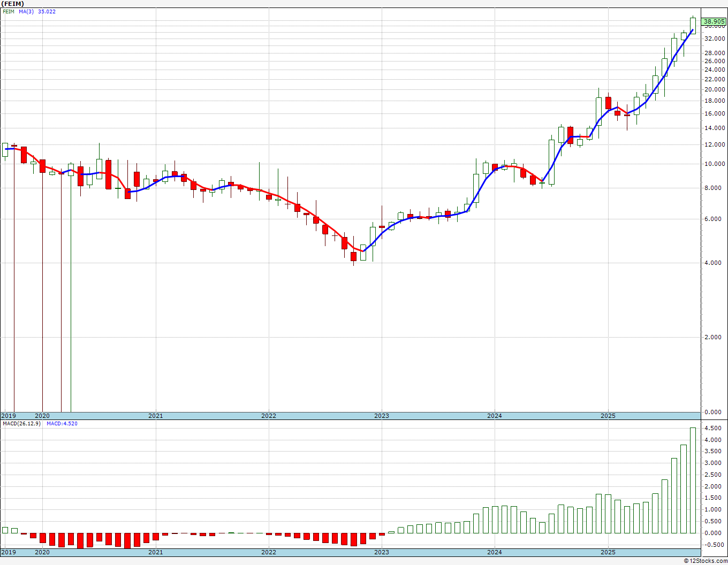
Task: Select the "16.000" price axis label
Action: pos(715,113)
